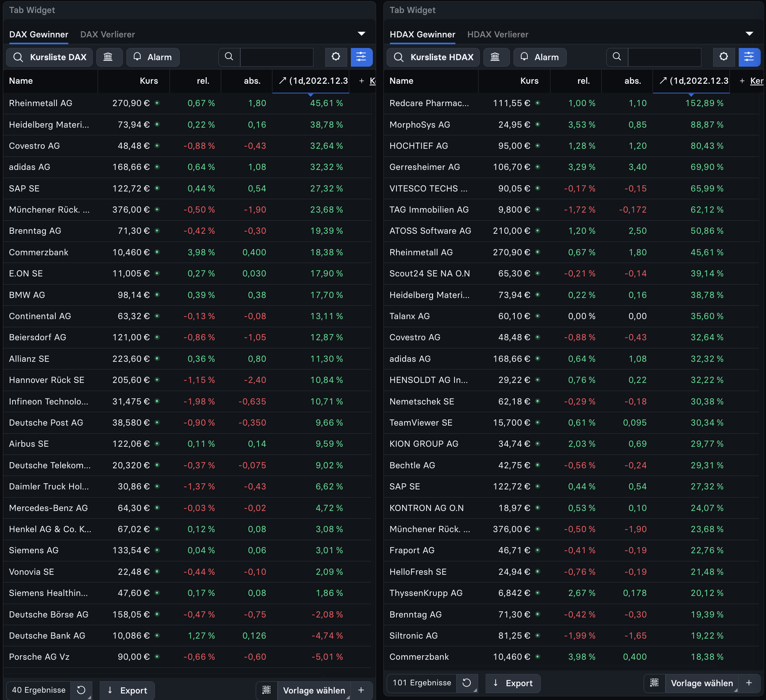Expand tab dropdown arrow in HDAX widget
766x700 pixels.
pyautogui.click(x=749, y=34)
